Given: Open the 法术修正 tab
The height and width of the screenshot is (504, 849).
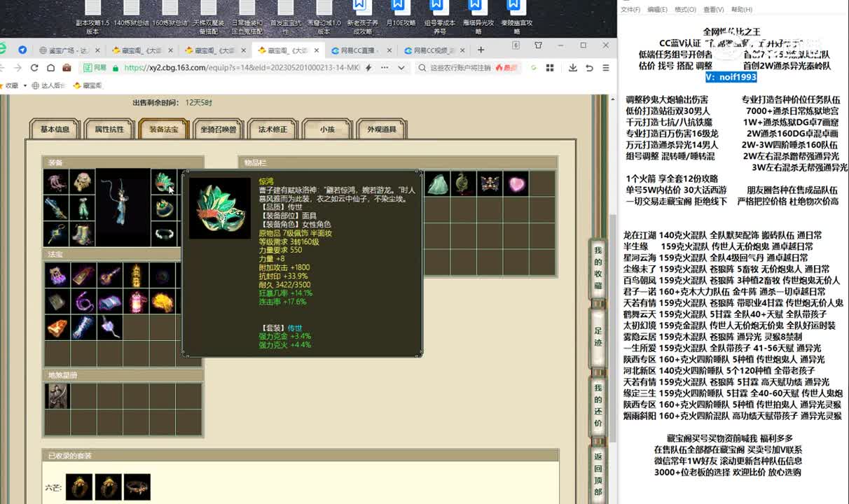Looking at the screenshot, I should (272, 129).
